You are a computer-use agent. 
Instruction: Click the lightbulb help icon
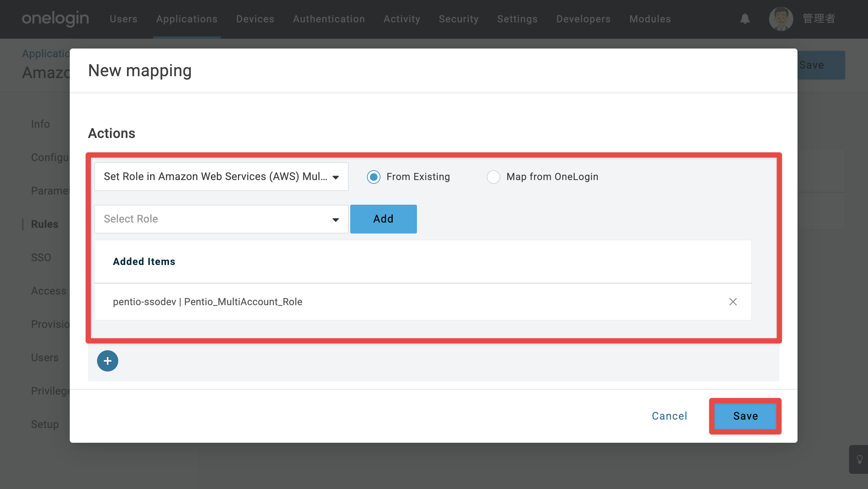pyautogui.click(x=860, y=459)
